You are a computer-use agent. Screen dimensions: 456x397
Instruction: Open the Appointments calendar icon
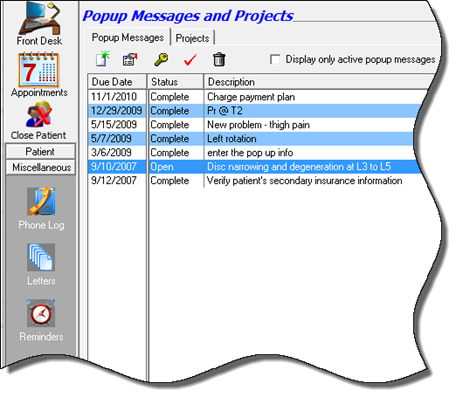39,70
